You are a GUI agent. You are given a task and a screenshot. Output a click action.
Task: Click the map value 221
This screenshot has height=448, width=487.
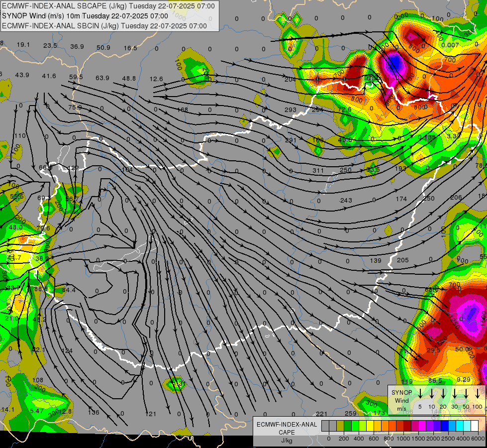pyautogui.click(x=321, y=414)
